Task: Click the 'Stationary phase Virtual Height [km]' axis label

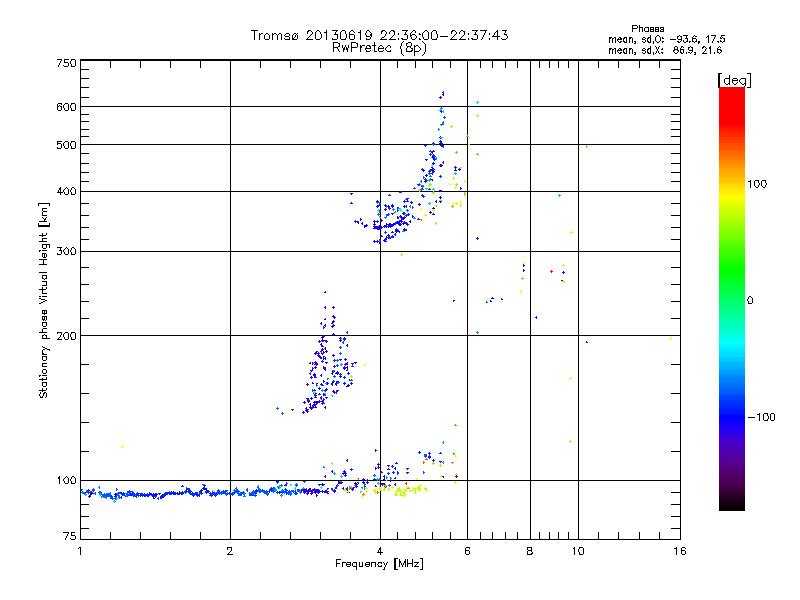Action: pyautogui.click(x=44, y=300)
